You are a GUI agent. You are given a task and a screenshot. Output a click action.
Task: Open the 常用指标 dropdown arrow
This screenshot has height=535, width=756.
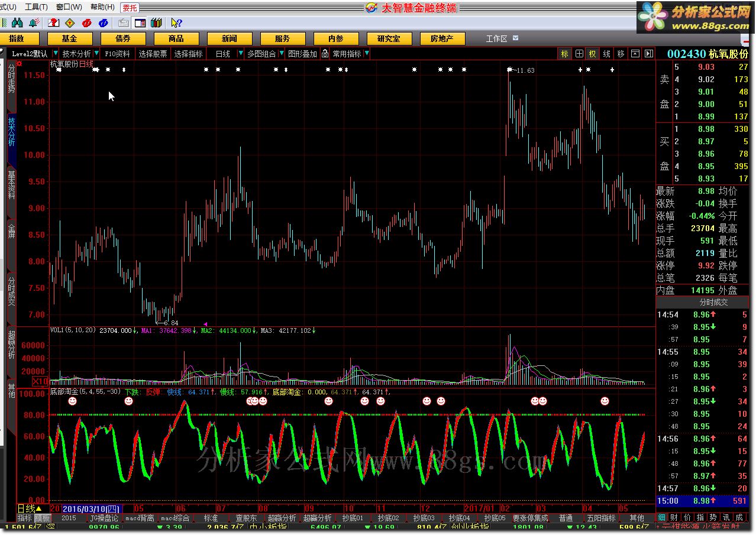coord(367,54)
